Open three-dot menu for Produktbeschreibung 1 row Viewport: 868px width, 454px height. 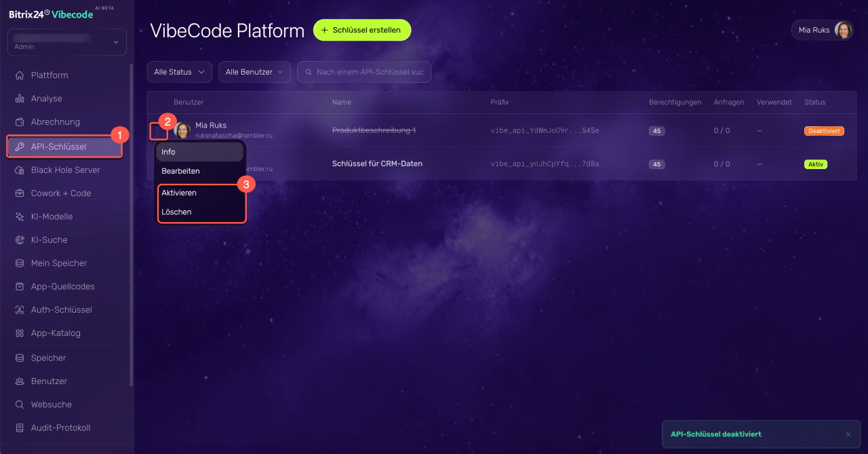pyautogui.click(x=158, y=130)
